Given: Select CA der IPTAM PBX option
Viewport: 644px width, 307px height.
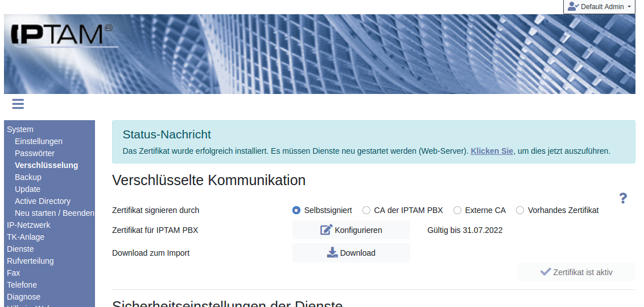Looking at the screenshot, I should tap(366, 210).
